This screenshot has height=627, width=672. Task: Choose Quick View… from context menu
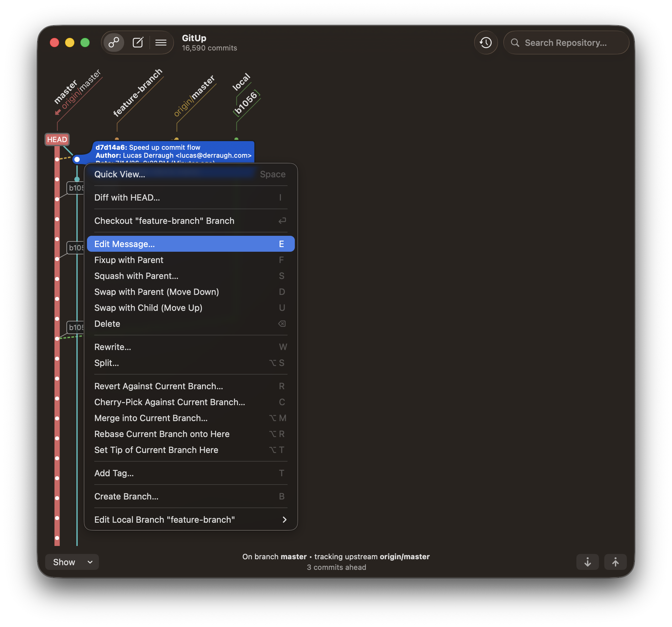(191, 174)
